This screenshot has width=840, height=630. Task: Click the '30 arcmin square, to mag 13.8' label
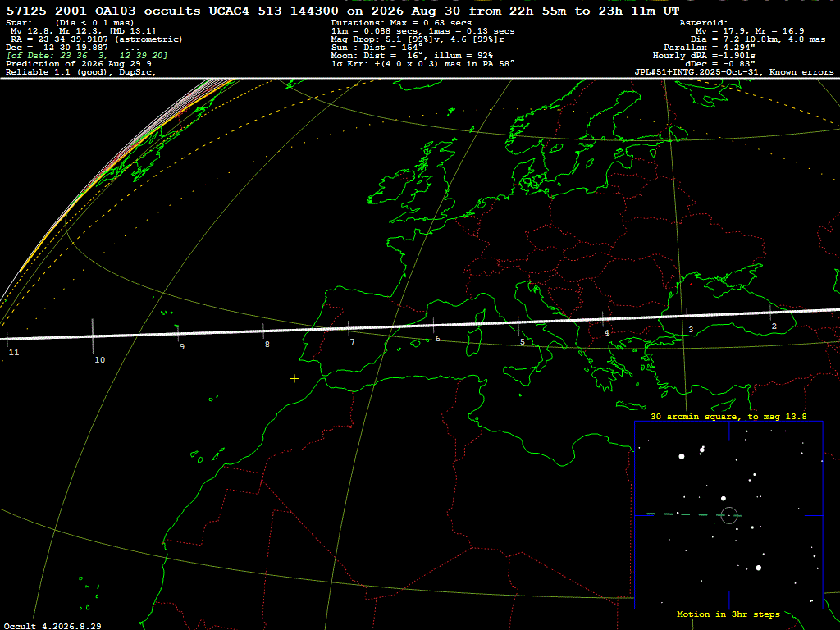click(x=728, y=416)
